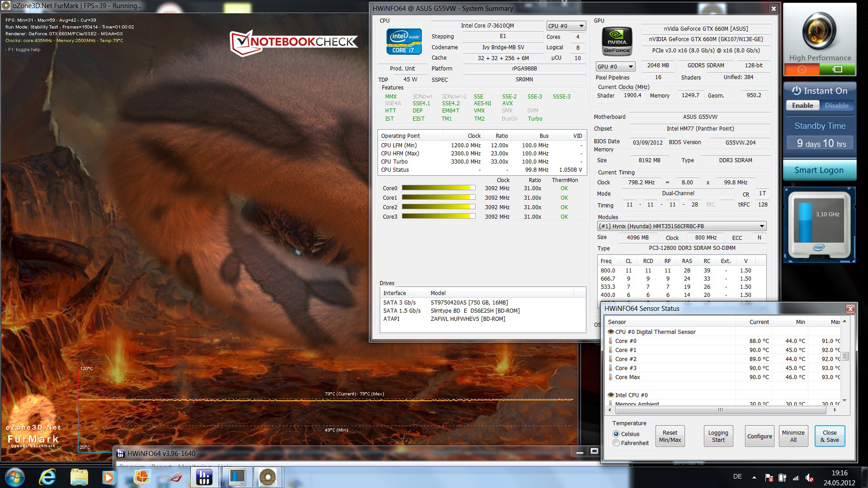Select the Celsius temperature option
Image resolution: width=868 pixels, height=488 pixels.
pyautogui.click(x=616, y=434)
